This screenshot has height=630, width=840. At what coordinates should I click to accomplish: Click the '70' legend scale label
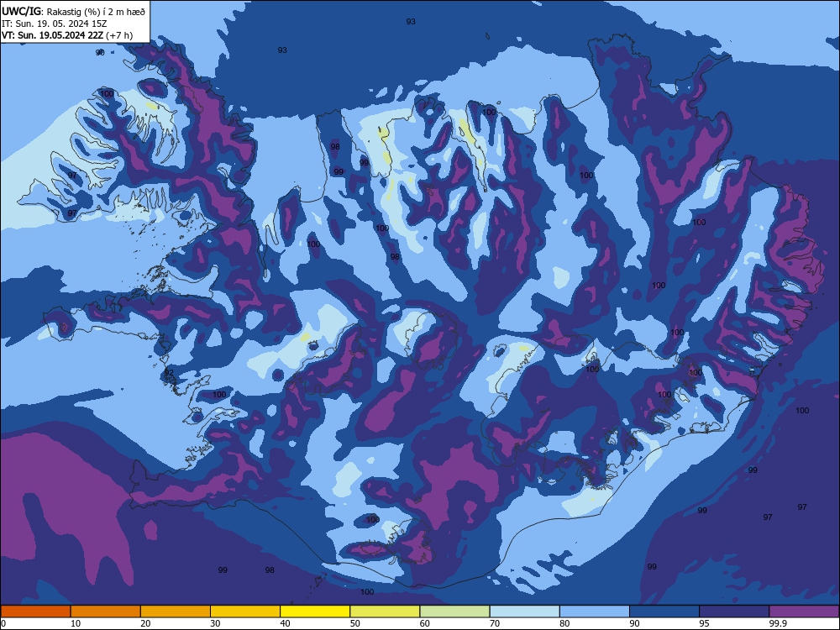tap(495, 623)
